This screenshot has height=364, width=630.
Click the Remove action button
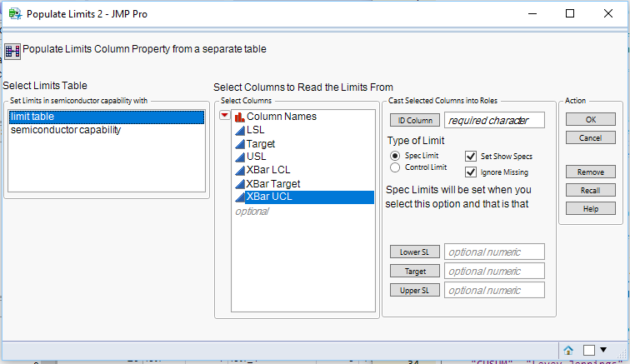pos(591,172)
